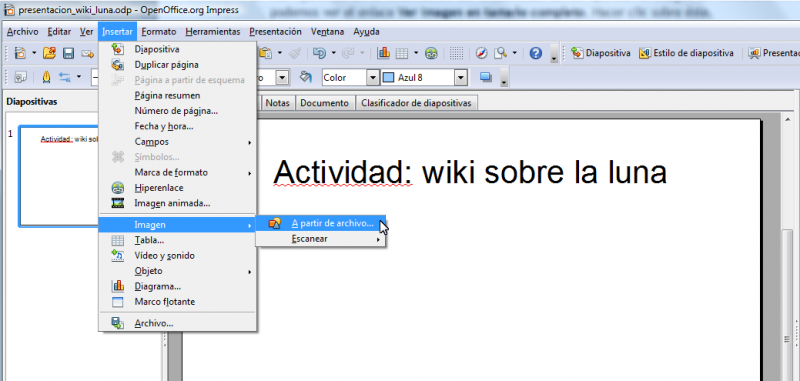
Task: Choose Número de página... menu entry
Action: click(178, 111)
